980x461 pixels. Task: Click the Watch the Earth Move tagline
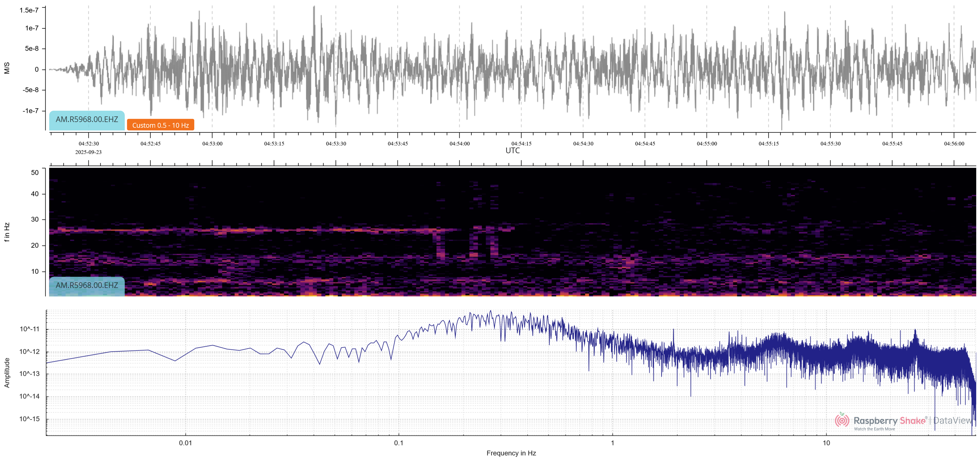pyautogui.click(x=874, y=429)
